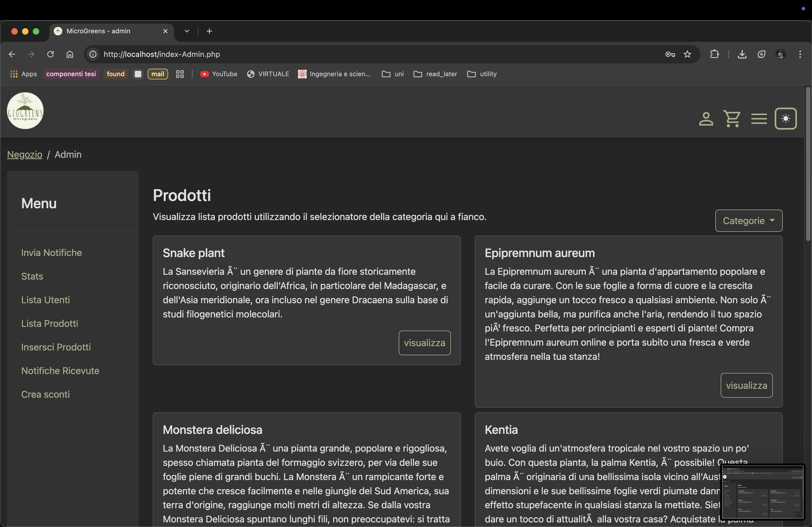Open the tab search chevron dropdown
812x527 pixels.
tap(187, 31)
